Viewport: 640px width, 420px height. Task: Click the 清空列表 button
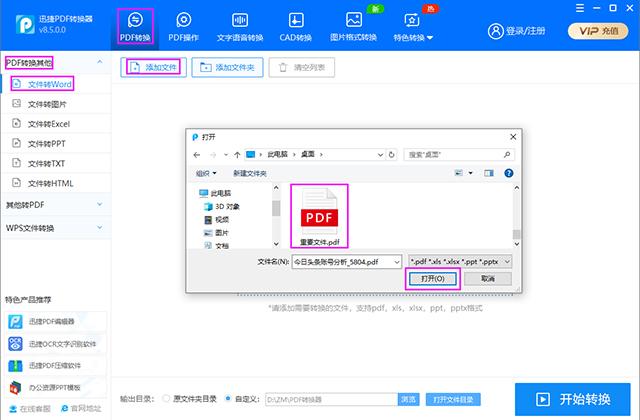click(302, 67)
